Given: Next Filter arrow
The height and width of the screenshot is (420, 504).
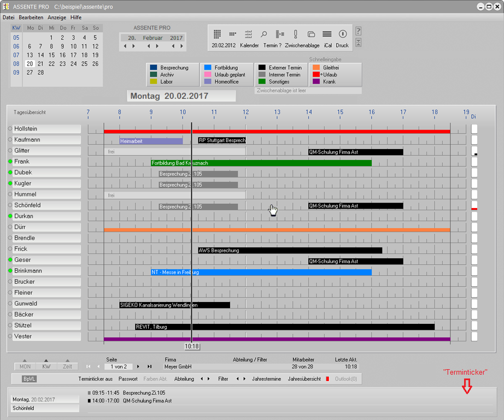Looking at the screenshot, I should pos(244,379).
